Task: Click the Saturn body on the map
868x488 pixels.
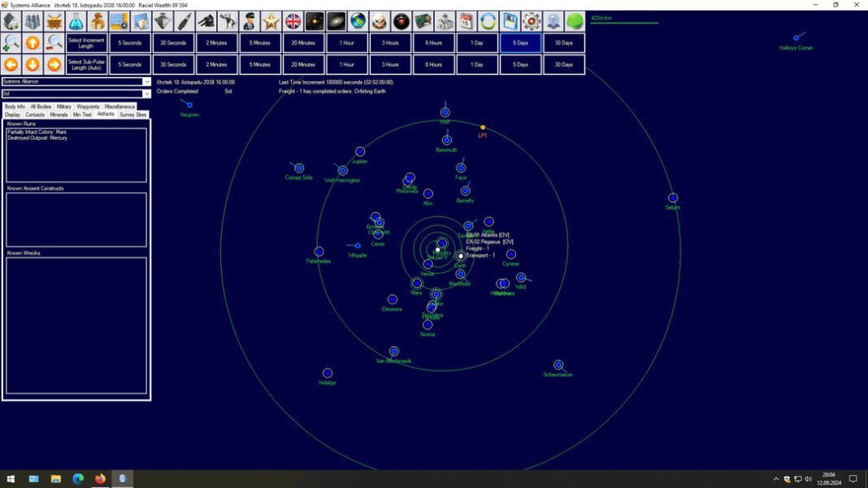Action: [x=673, y=197]
